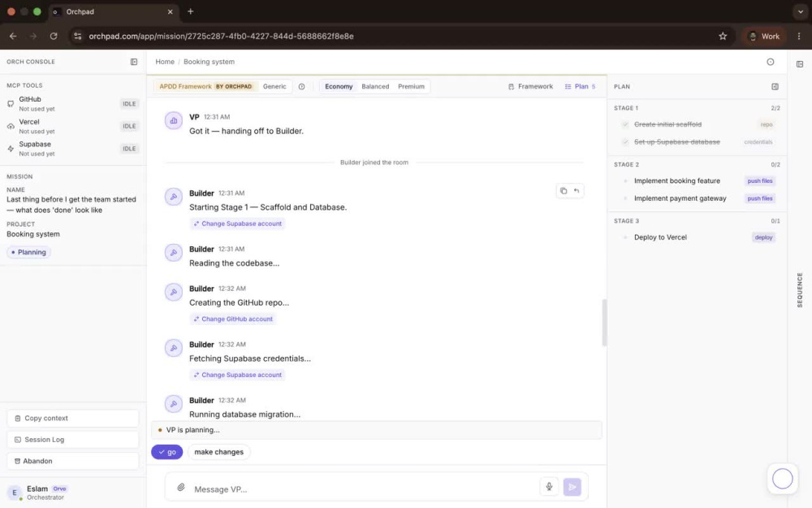Approve the plan with go button

(166, 452)
